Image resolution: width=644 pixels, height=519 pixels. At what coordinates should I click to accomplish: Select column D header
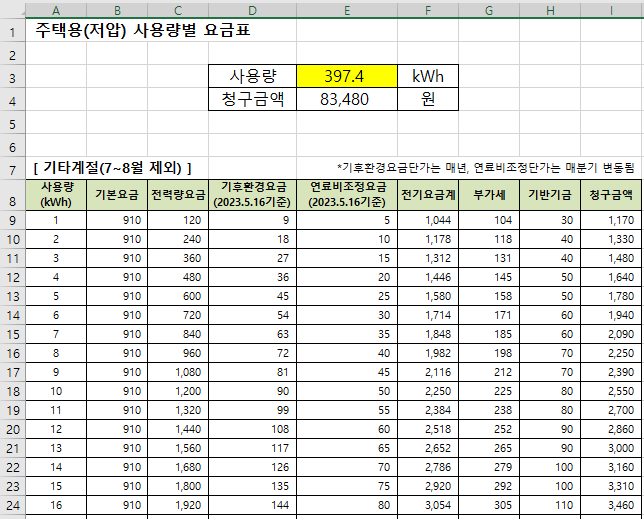click(252, 10)
